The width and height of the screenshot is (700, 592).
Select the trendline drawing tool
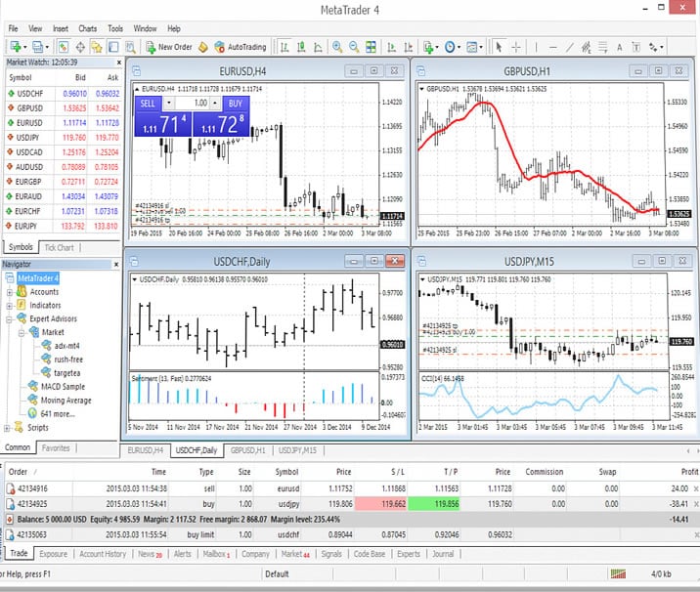(x=570, y=47)
